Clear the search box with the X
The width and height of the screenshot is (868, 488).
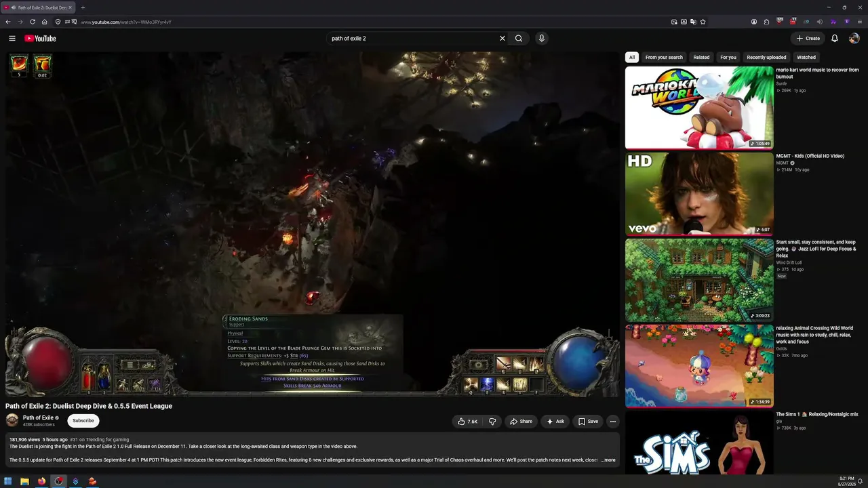502,39
